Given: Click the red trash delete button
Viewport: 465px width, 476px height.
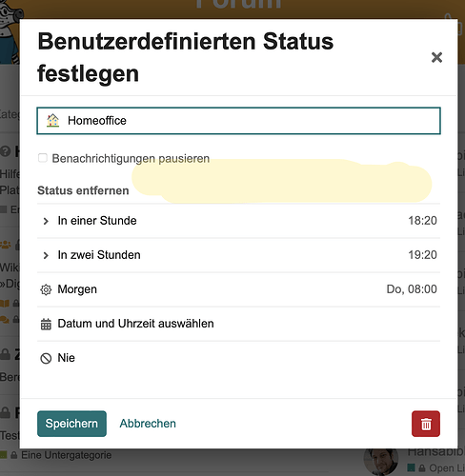Looking at the screenshot, I should click(426, 424).
